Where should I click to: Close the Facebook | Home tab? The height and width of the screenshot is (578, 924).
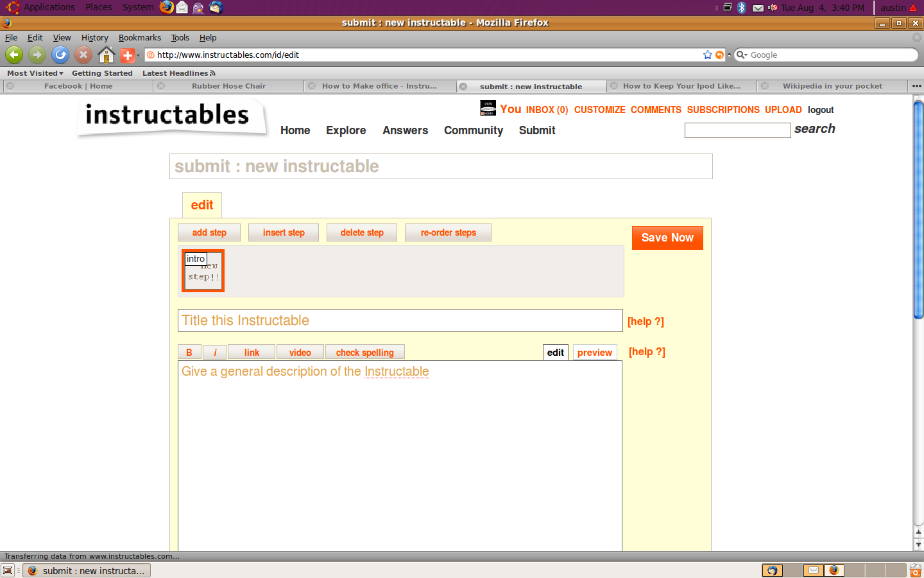tap(10, 86)
